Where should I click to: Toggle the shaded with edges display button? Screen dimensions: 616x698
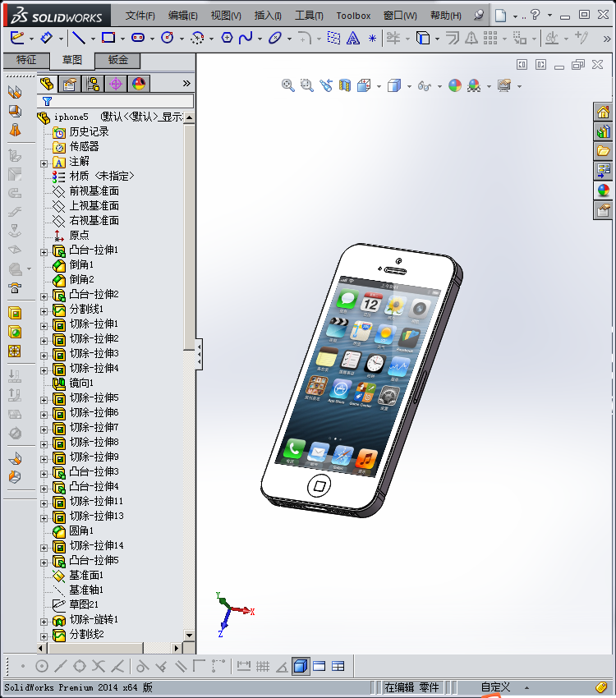[301, 667]
